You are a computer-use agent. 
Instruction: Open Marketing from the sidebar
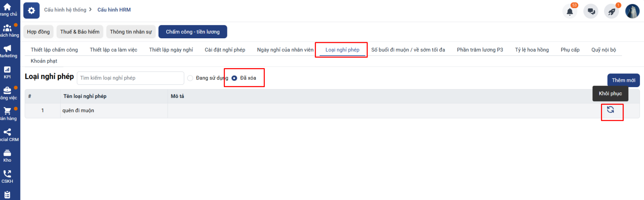[x=7, y=51]
